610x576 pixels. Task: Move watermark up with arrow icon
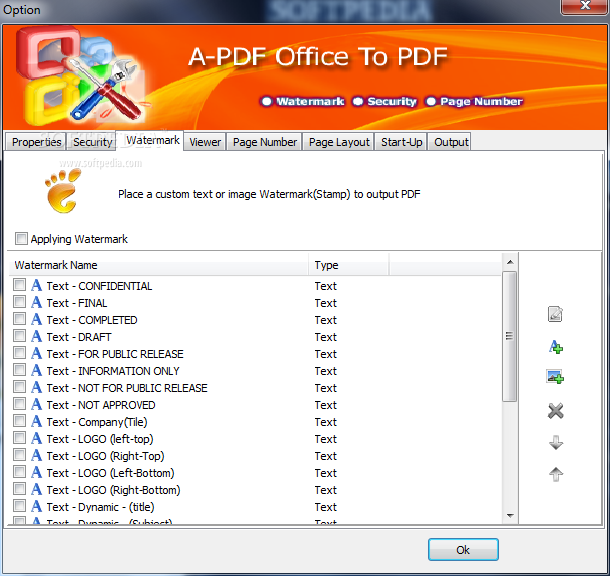[556, 474]
